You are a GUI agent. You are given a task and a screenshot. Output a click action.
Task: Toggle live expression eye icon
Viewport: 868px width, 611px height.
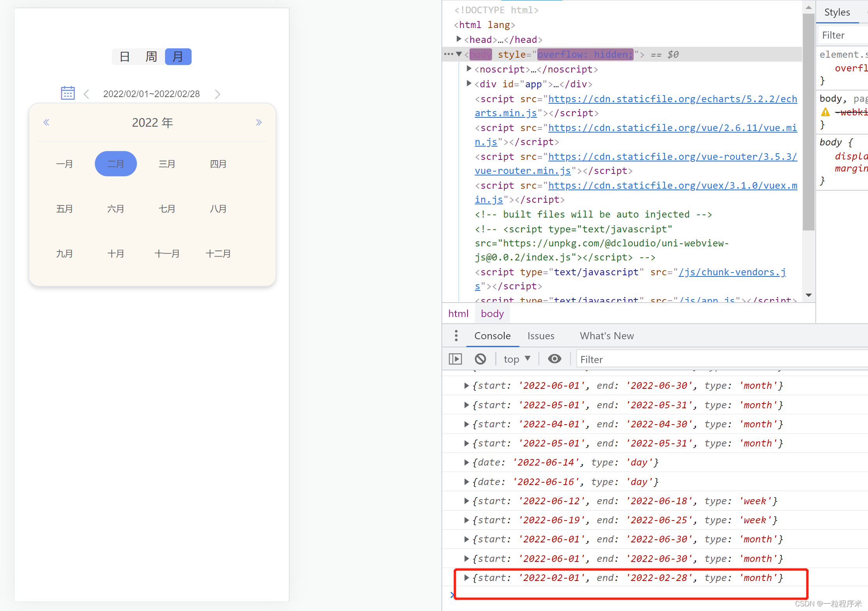pos(554,359)
